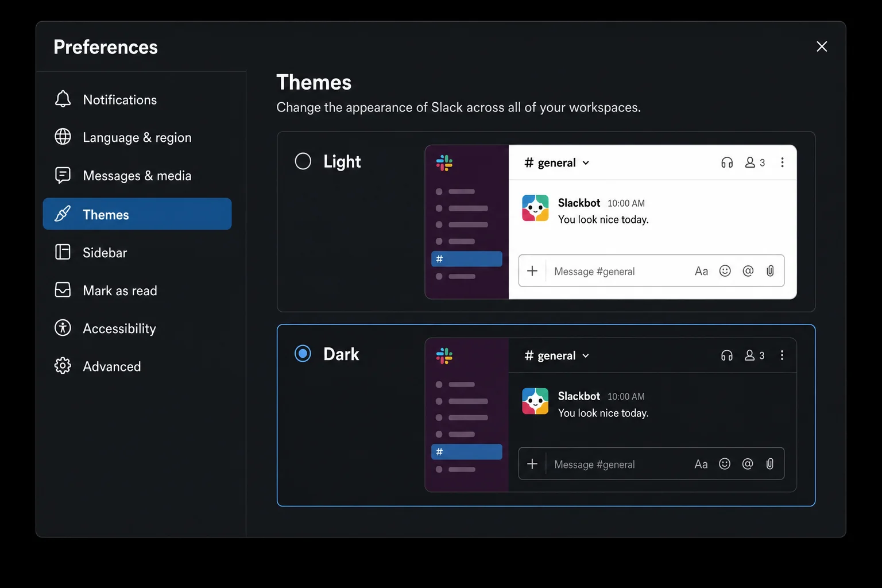Click the Slackbot avatar in Light preview
Viewport: 882px width, 588px height.
coord(535,208)
